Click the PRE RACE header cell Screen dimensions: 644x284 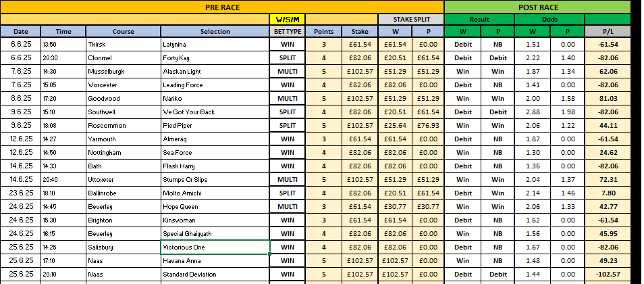(222, 7)
